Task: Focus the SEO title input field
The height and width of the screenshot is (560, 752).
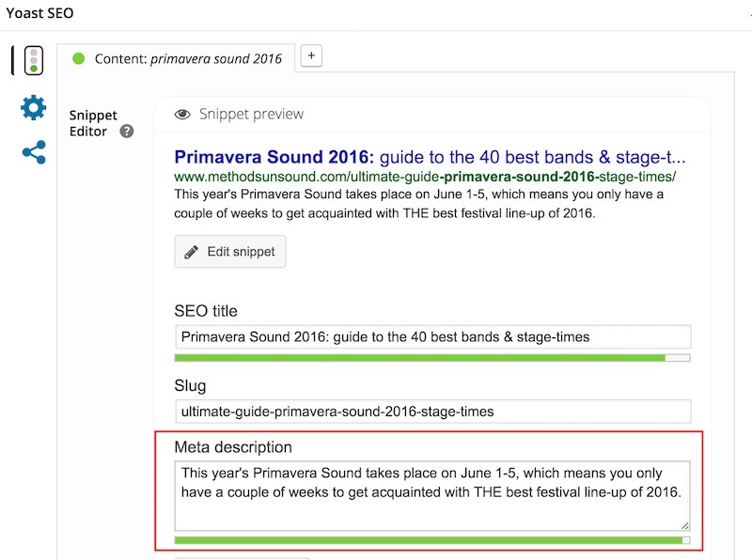Action: coord(433,337)
